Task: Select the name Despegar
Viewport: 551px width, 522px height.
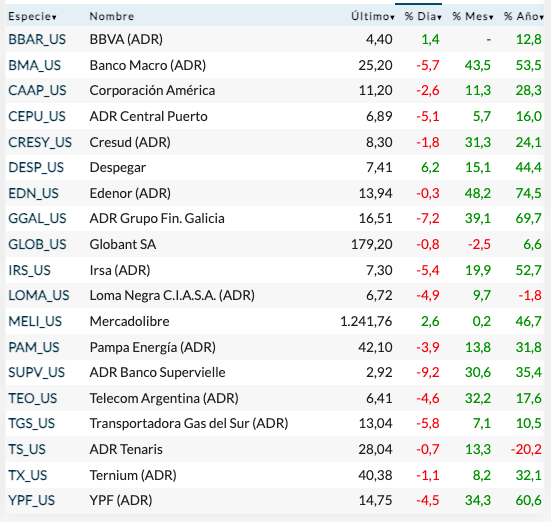Action: pyautogui.click(x=117, y=167)
